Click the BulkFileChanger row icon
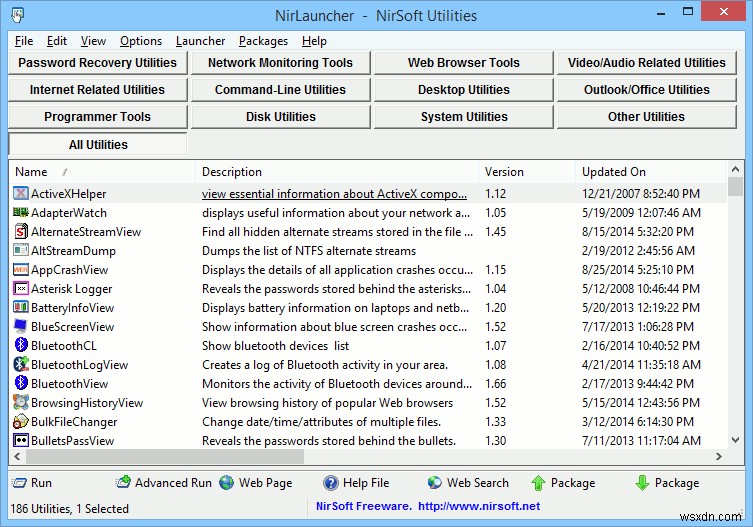Image resolution: width=753 pixels, height=527 pixels. [21, 422]
